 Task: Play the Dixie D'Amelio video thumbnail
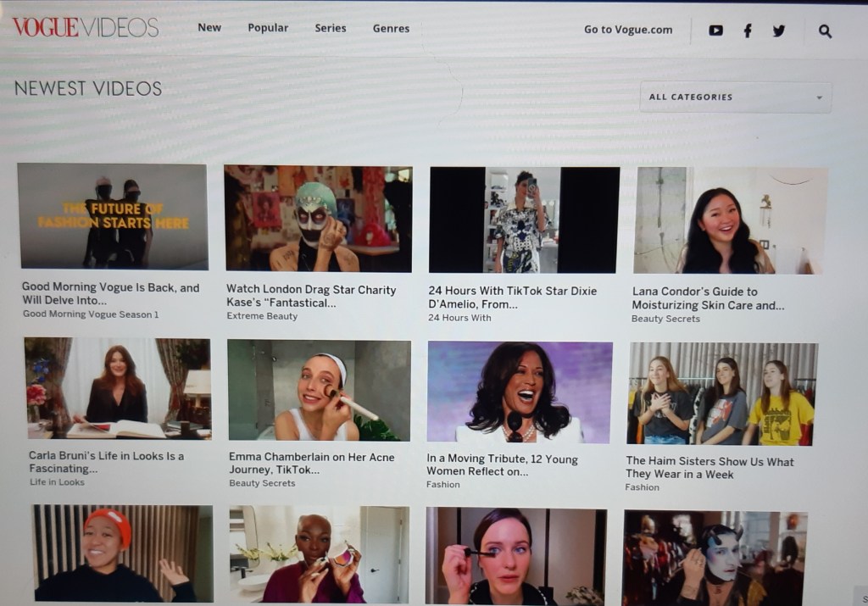point(524,219)
